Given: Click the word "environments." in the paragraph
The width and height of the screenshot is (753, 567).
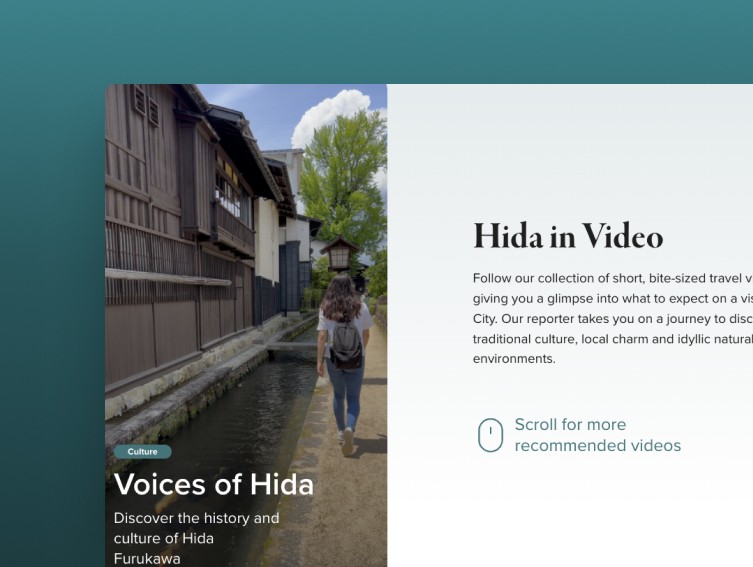Looking at the screenshot, I should [x=514, y=359].
